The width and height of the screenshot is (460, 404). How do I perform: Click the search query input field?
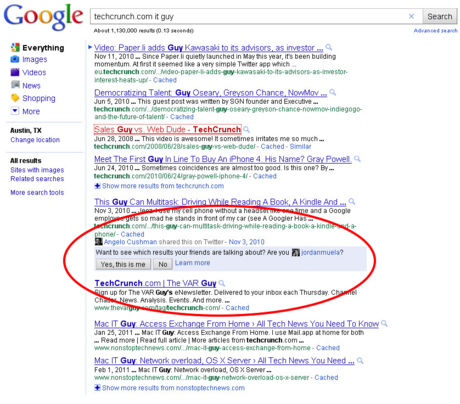[x=248, y=16]
